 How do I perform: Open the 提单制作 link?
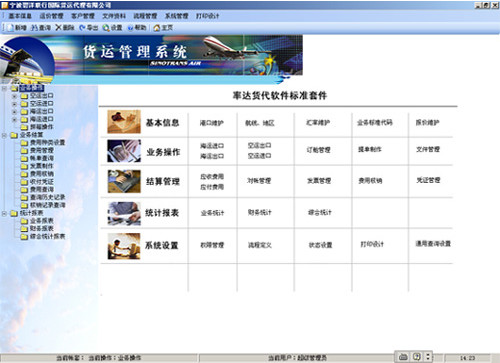pyautogui.click(x=370, y=149)
